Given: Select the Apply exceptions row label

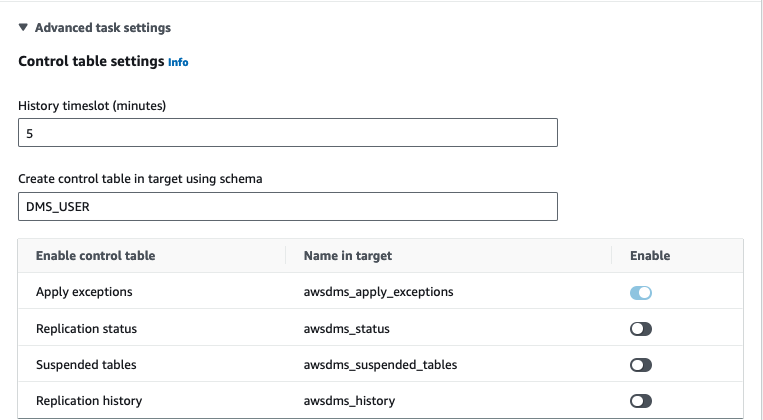Looking at the screenshot, I should click(x=84, y=292).
